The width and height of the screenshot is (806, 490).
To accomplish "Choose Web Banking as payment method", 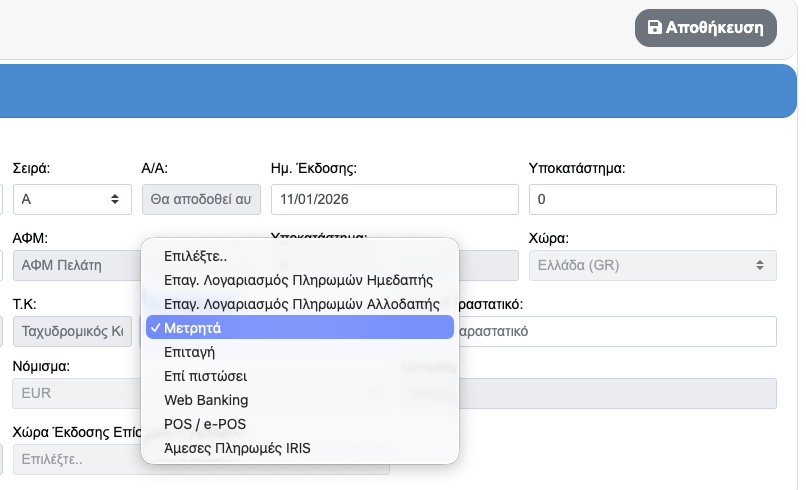I will [300, 400].
